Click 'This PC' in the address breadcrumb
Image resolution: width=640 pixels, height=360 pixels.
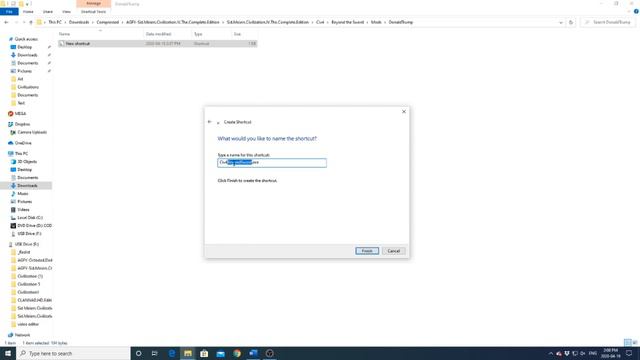coord(55,22)
